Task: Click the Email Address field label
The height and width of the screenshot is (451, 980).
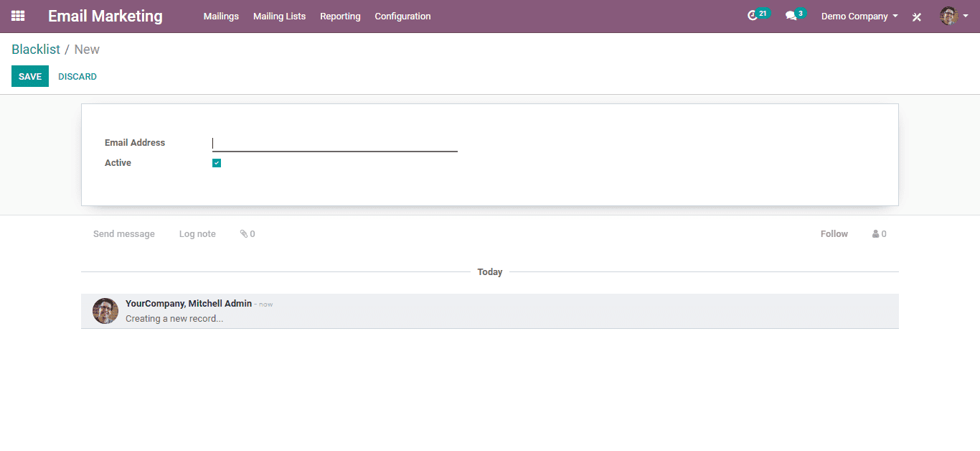Action: click(135, 143)
